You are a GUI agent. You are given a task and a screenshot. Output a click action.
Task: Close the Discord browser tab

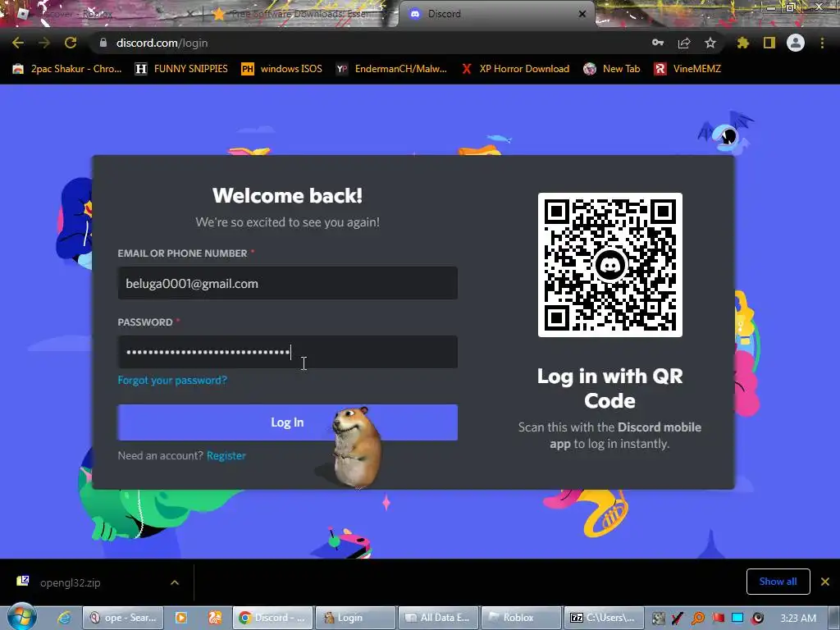tap(582, 14)
